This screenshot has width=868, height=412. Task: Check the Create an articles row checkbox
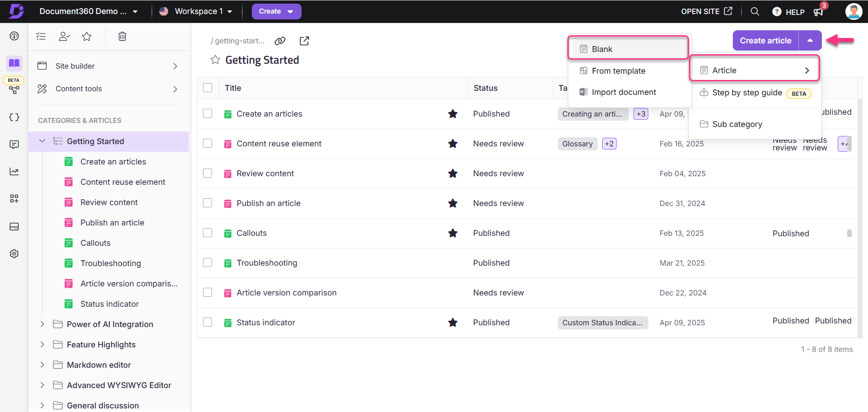(x=208, y=113)
